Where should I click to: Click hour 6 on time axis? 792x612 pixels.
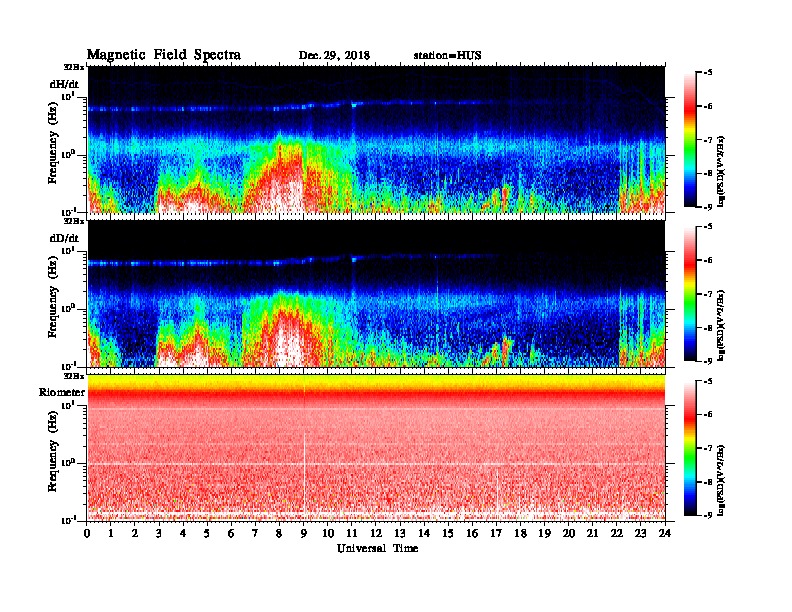tap(232, 534)
